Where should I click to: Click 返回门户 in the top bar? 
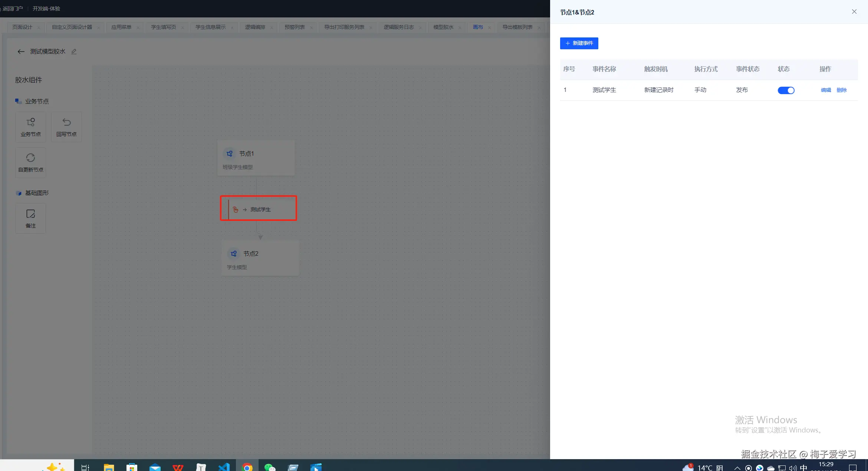pyautogui.click(x=13, y=9)
